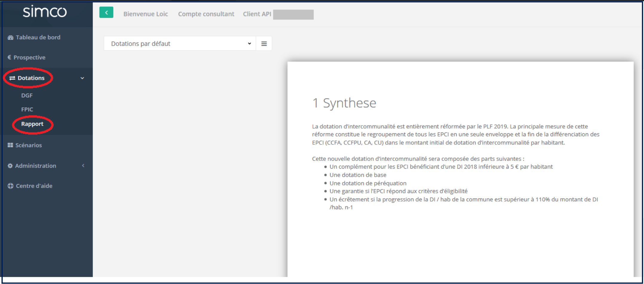Open the Dotations par défaut dropdown
Screen dimensions: 644x284
pyautogui.click(x=180, y=44)
